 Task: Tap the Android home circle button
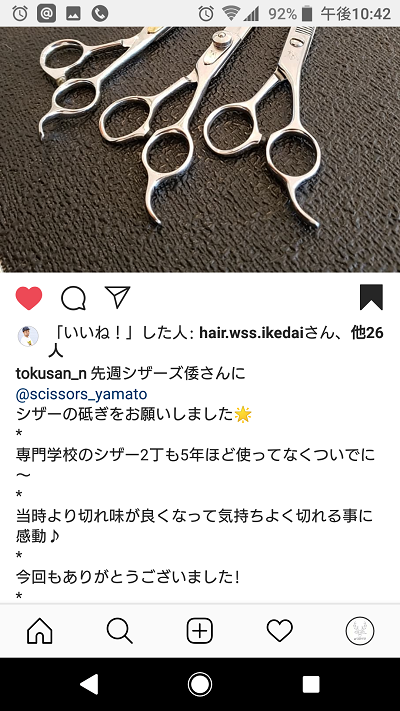(x=200, y=684)
